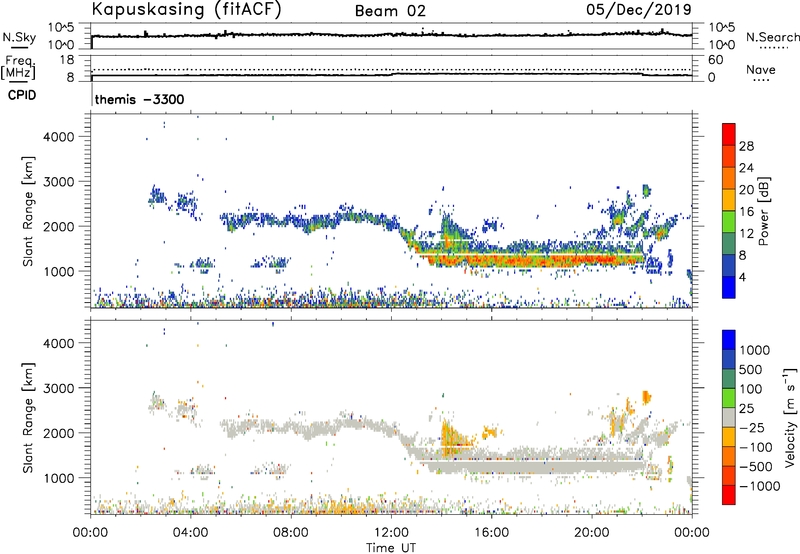
Task: Click the 20:00 time axis tick label
Action: coord(591,533)
